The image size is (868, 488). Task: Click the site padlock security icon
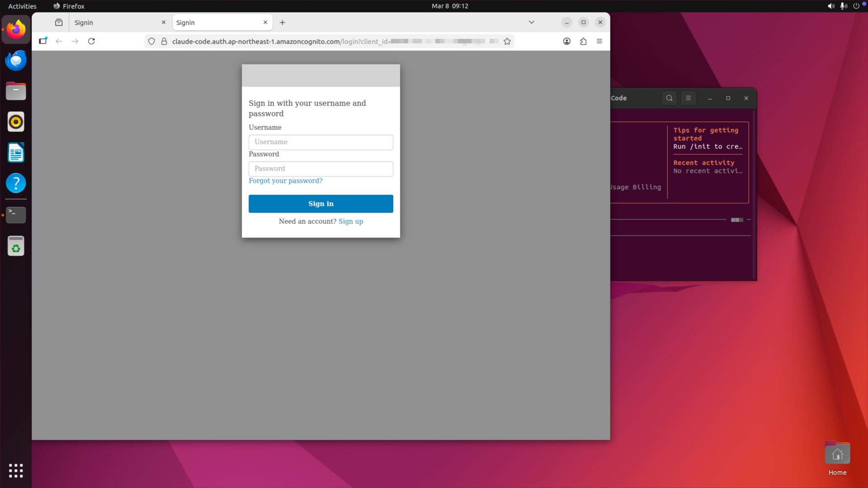pos(164,41)
